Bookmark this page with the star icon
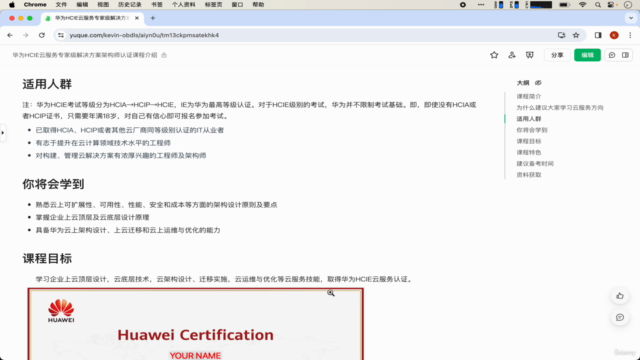Image resolution: width=640 pixels, height=360 pixels. (576, 35)
